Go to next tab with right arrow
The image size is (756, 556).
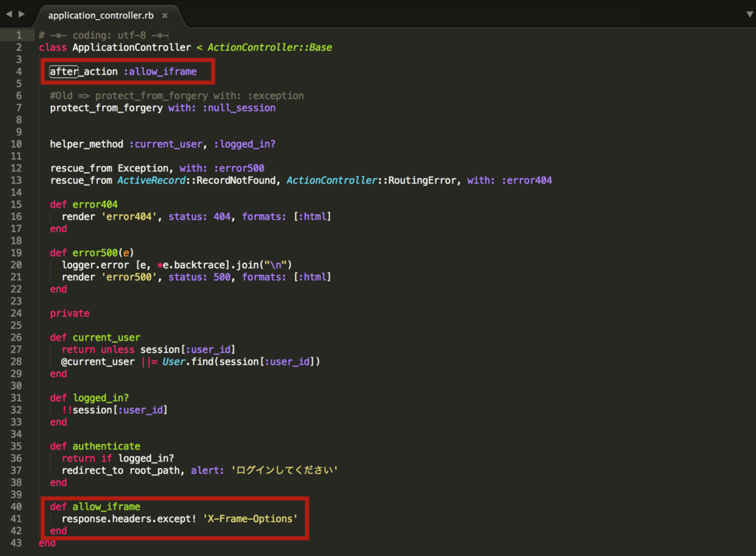(21, 15)
